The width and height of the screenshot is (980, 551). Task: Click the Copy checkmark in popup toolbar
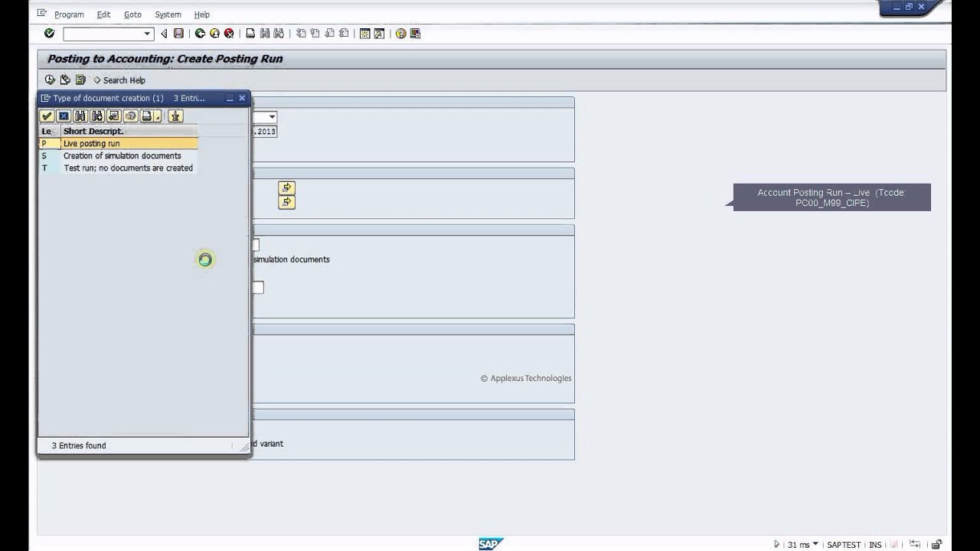pos(47,116)
